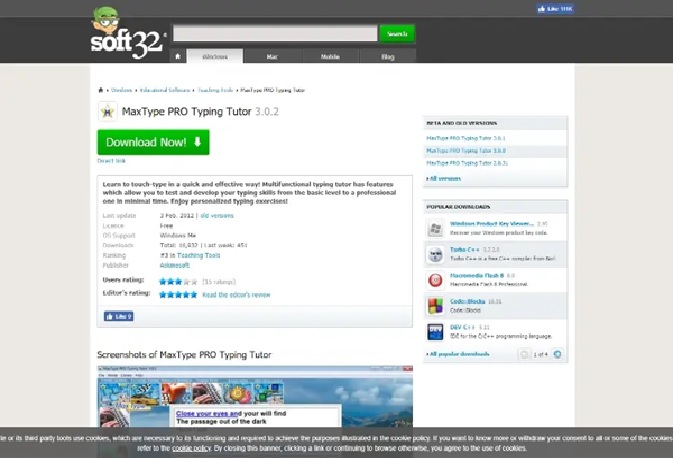This screenshot has width=674, height=458.
Task: Open MaxType PRO Typing Tutor 2.0.21 version
Action: pyautogui.click(x=467, y=163)
